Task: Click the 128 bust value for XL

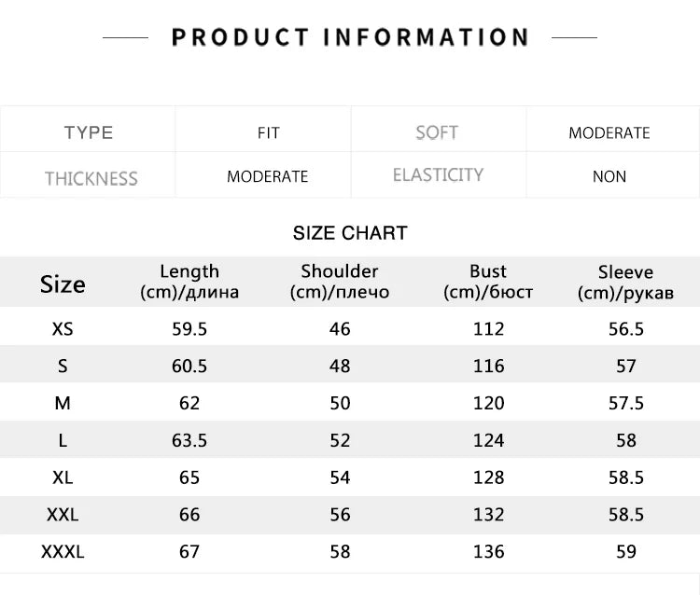Action: point(488,477)
